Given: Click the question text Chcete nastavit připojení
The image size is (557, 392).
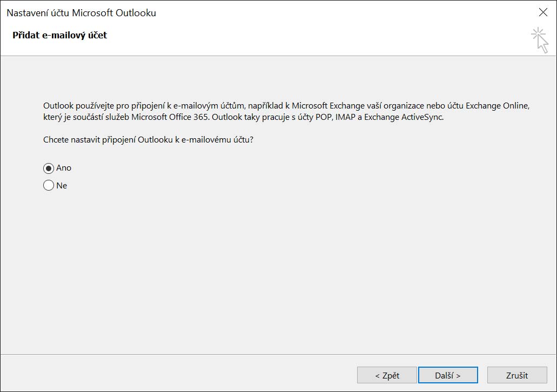Looking at the screenshot, I should pyautogui.click(x=148, y=140).
